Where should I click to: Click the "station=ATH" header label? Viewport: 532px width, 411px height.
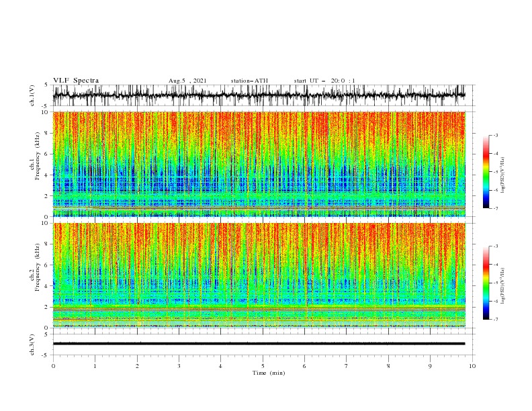coord(249,81)
